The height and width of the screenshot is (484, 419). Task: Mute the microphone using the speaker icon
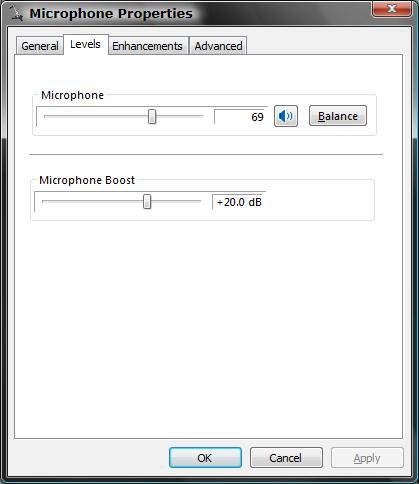coord(286,116)
